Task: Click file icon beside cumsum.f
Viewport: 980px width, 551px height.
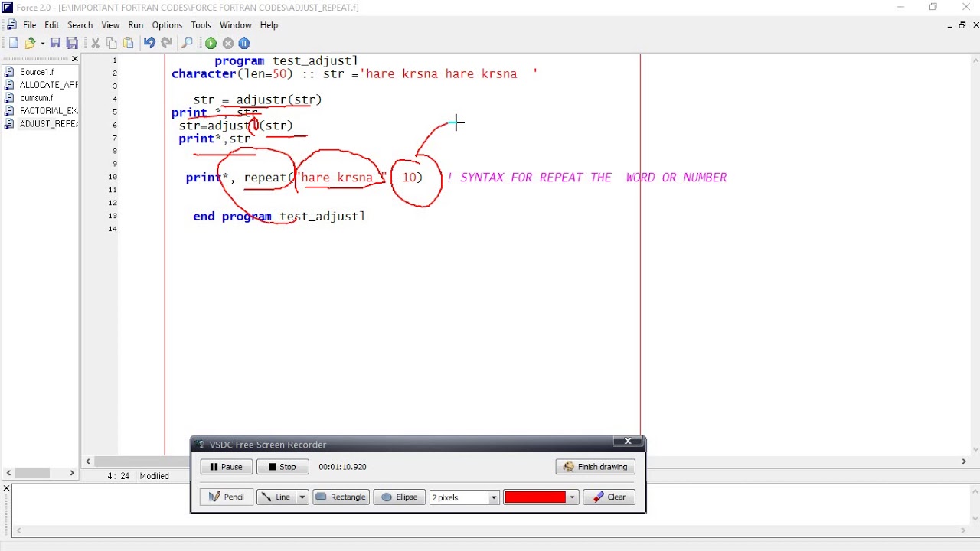Action: point(9,98)
